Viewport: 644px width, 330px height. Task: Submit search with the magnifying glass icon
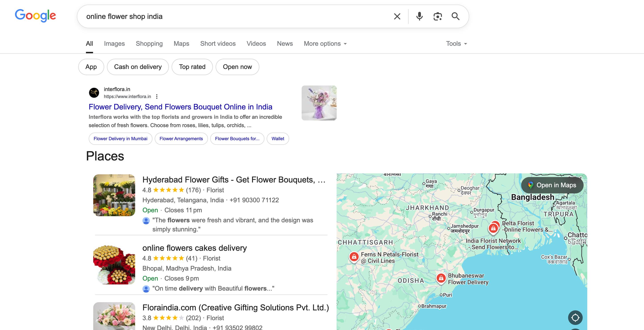(x=455, y=16)
